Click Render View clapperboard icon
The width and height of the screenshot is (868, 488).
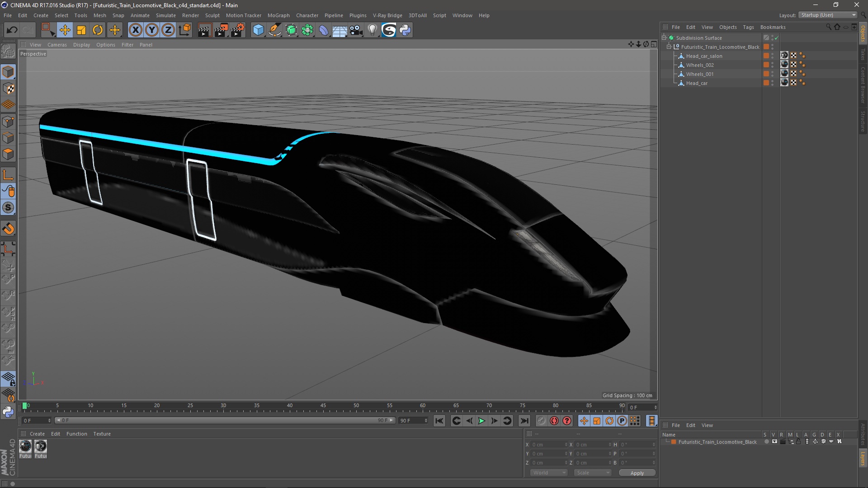204,30
